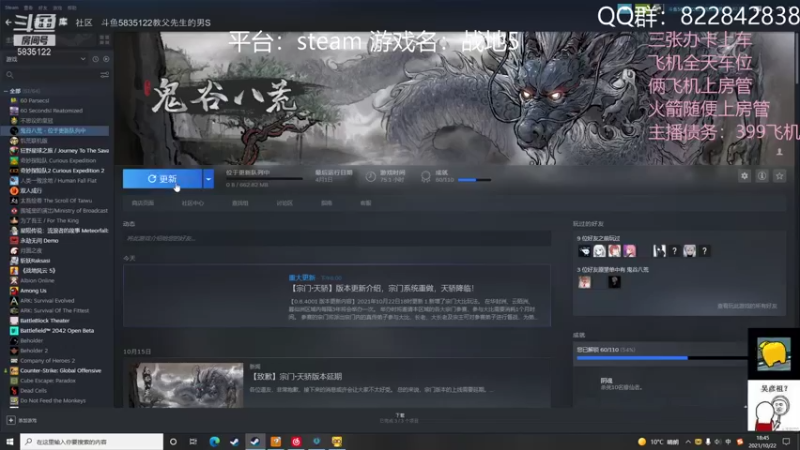
Task: Select For The King in list
Action: pyautogui.click(x=49, y=220)
